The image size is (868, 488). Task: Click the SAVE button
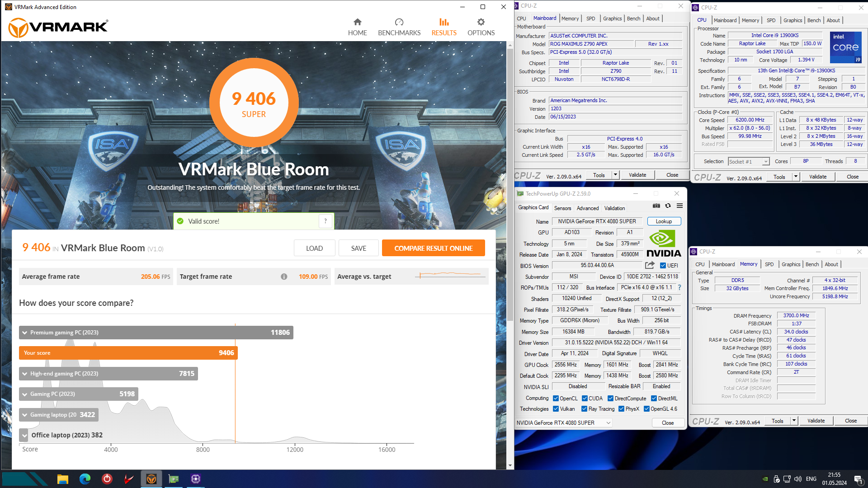pyautogui.click(x=359, y=248)
